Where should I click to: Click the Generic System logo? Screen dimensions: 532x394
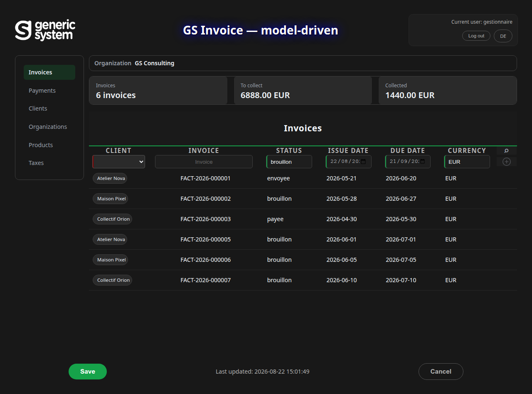tap(45, 30)
